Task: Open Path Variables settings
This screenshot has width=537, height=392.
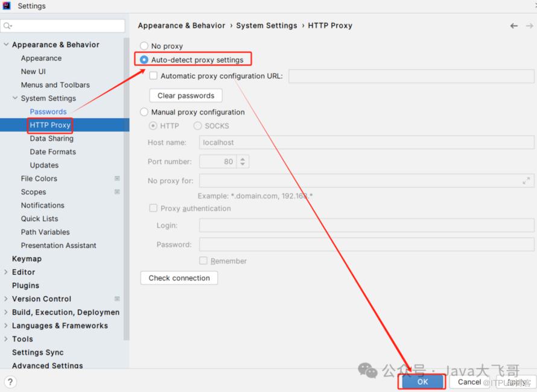Action: pos(45,232)
